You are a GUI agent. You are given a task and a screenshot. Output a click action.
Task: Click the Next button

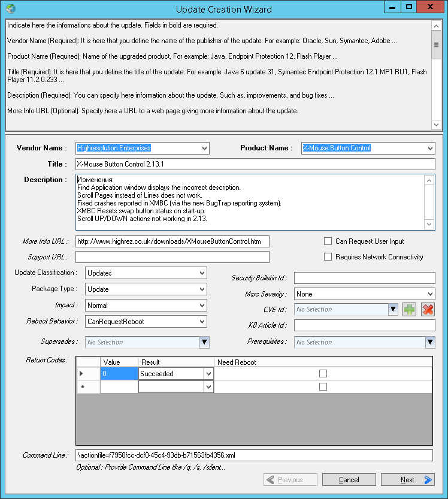point(408,480)
